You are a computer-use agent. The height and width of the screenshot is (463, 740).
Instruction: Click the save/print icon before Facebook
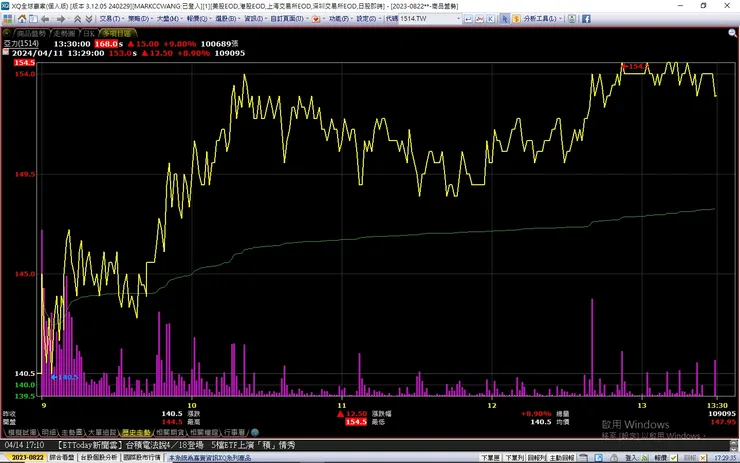point(572,19)
